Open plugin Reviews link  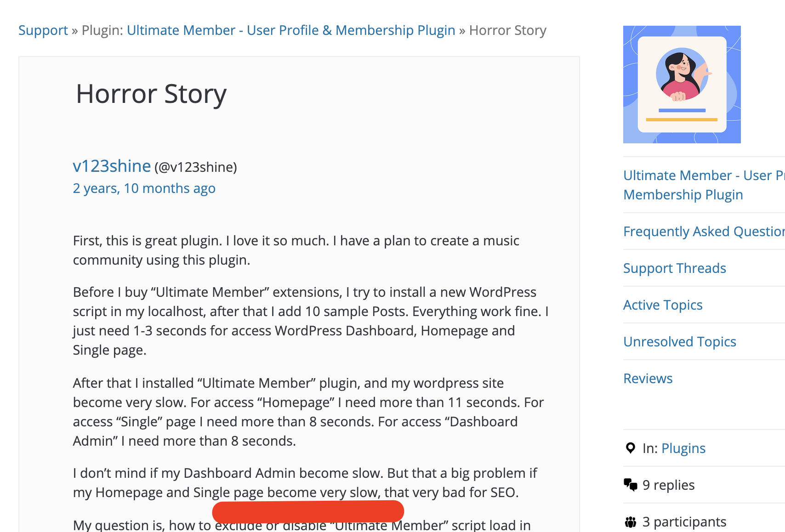[648, 379]
